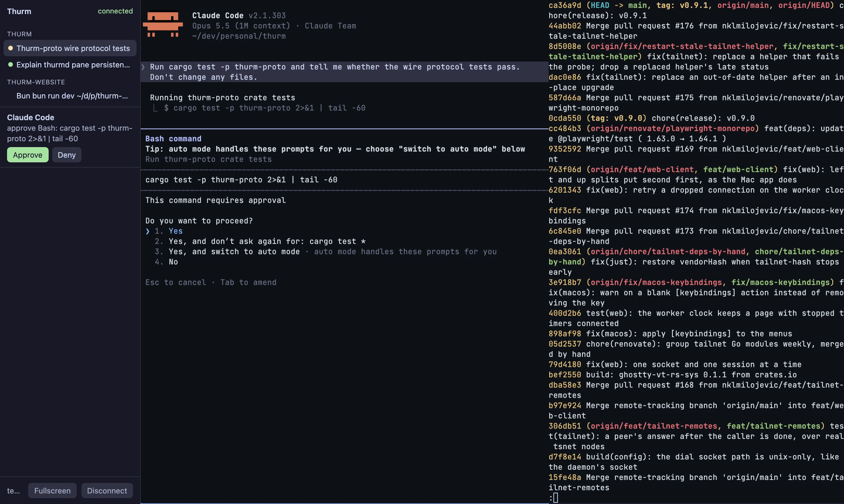This screenshot has height=504, width=844.
Task: Click tag v0.9.0 commit 0cda550
Action: (565, 118)
